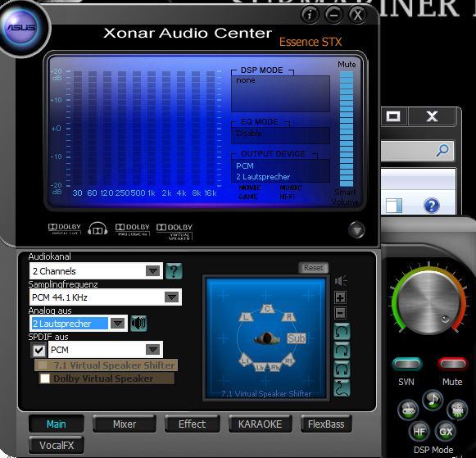The image size is (476, 458).
Task: Toggle the SVN smart volume button
Action: (407, 364)
